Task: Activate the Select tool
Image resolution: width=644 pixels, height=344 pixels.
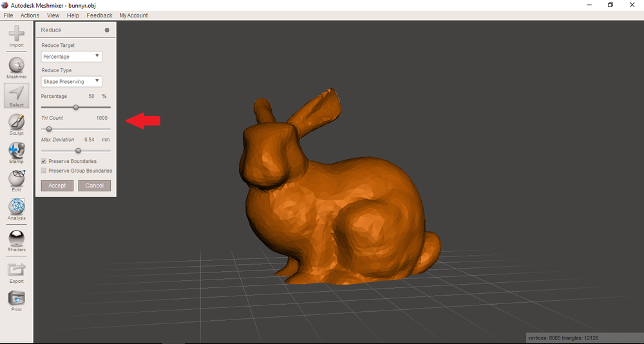Action: tap(17, 96)
